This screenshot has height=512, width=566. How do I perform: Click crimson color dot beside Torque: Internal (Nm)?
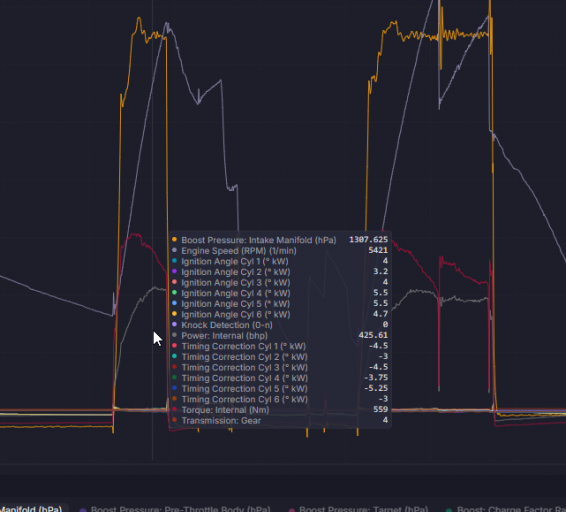174,409
